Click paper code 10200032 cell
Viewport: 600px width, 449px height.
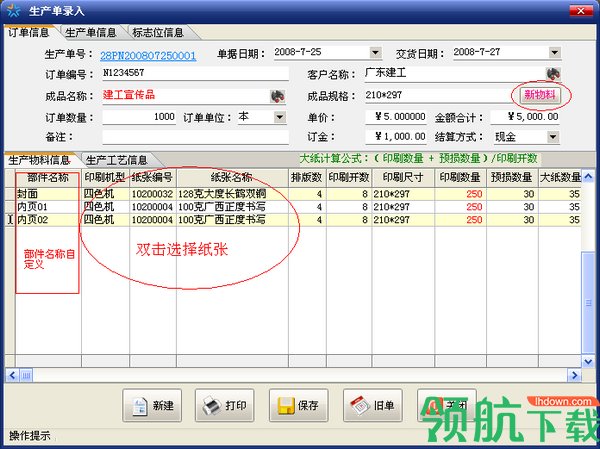tap(153, 194)
